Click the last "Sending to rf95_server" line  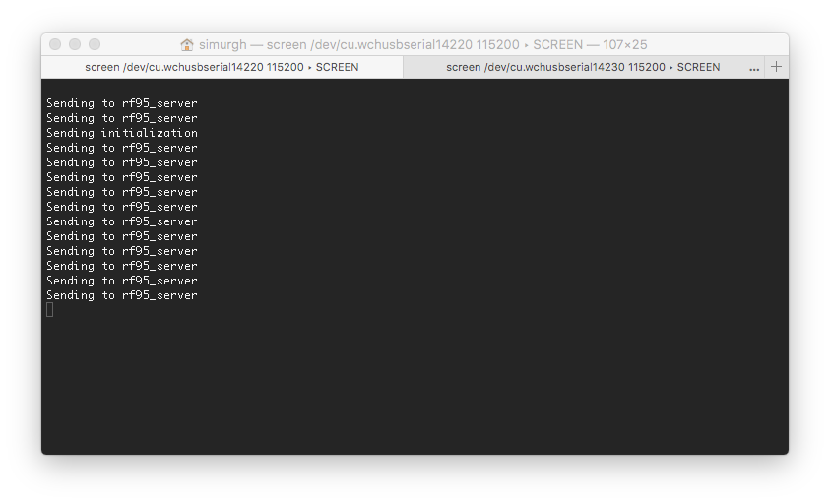[x=122, y=295]
